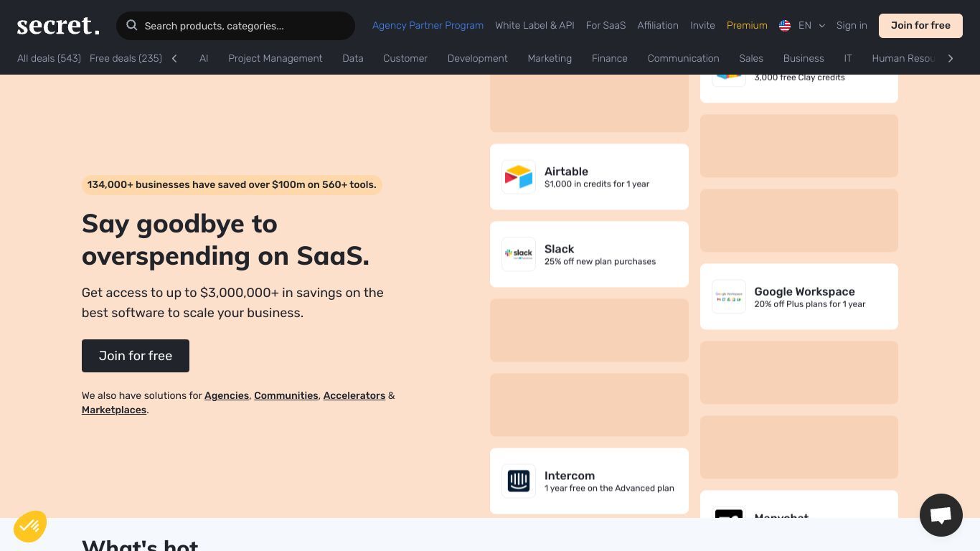Open Slack 25% off deal text
This screenshot has height=551, width=980.
click(x=600, y=262)
